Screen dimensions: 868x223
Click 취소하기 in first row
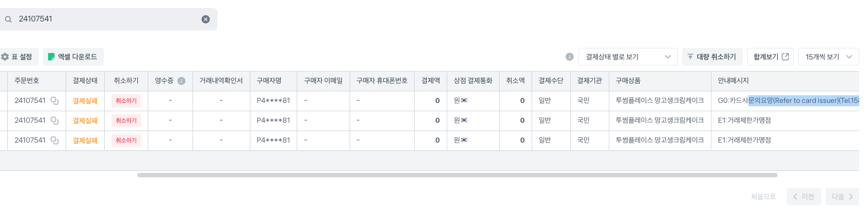126,101
